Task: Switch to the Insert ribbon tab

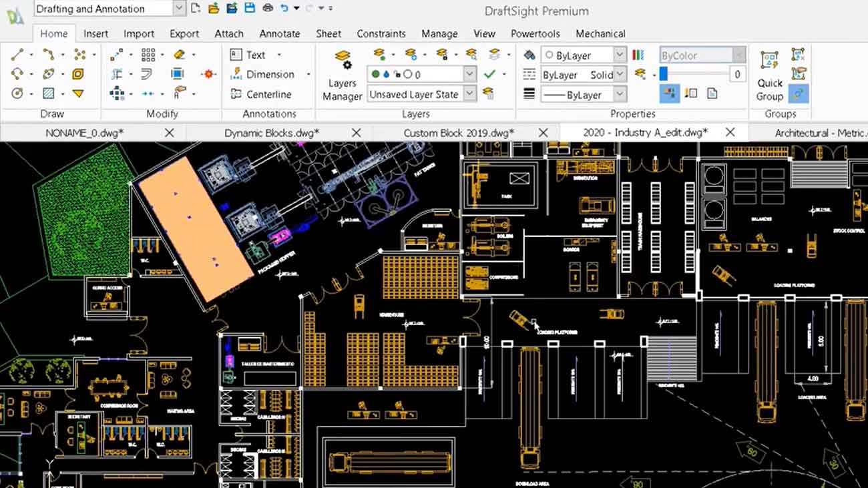Action: tap(96, 33)
